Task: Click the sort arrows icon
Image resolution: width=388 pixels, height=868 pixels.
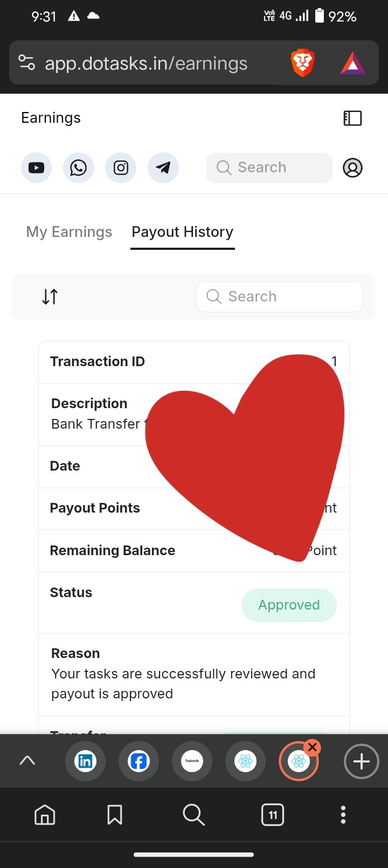Action: pyautogui.click(x=50, y=297)
